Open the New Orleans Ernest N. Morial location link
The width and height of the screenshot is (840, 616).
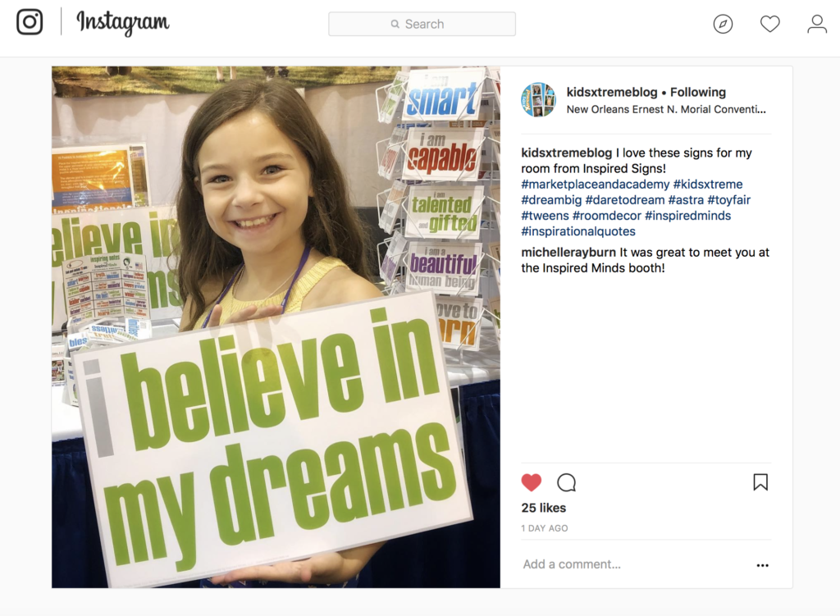pos(666,109)
